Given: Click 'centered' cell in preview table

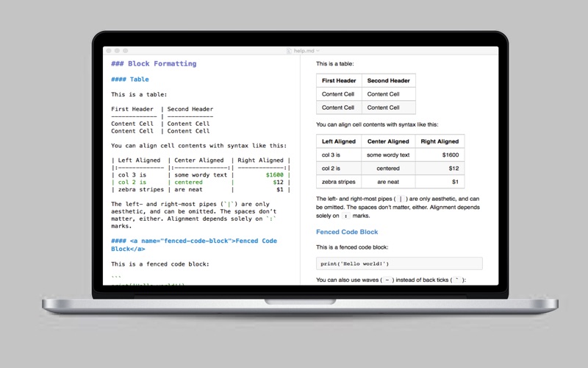Looking at the screenshot, I should point(388,169).
